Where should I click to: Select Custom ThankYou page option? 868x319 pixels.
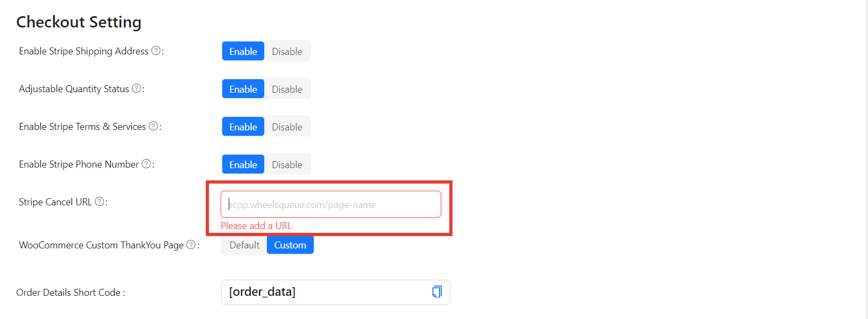290,245
